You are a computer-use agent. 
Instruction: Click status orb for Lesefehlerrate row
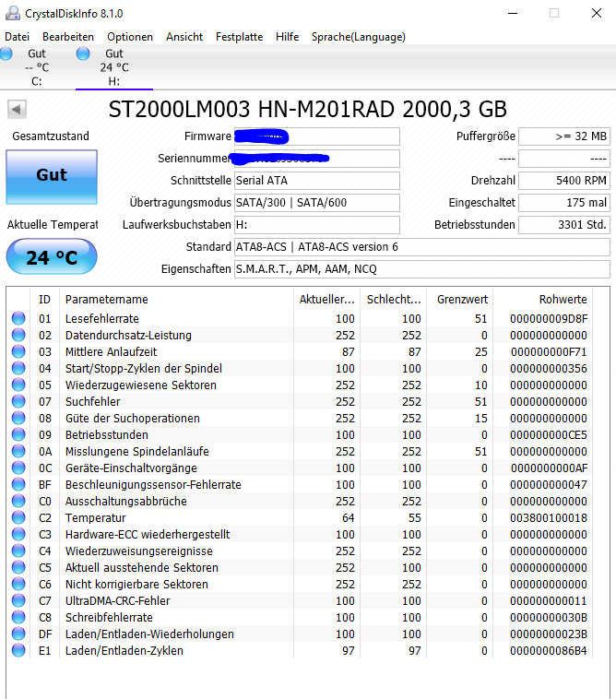click(x=18, y=318)
